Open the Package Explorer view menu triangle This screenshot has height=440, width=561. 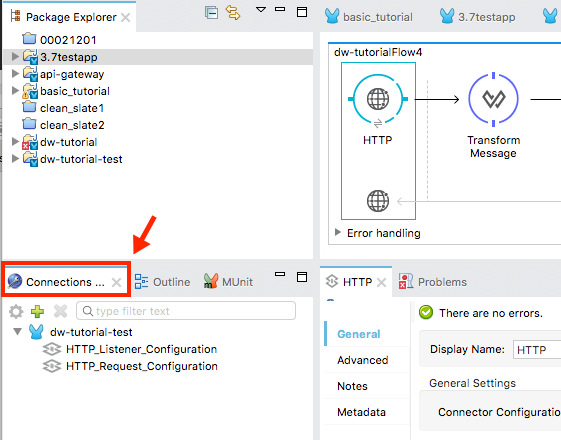click(261, 10)
